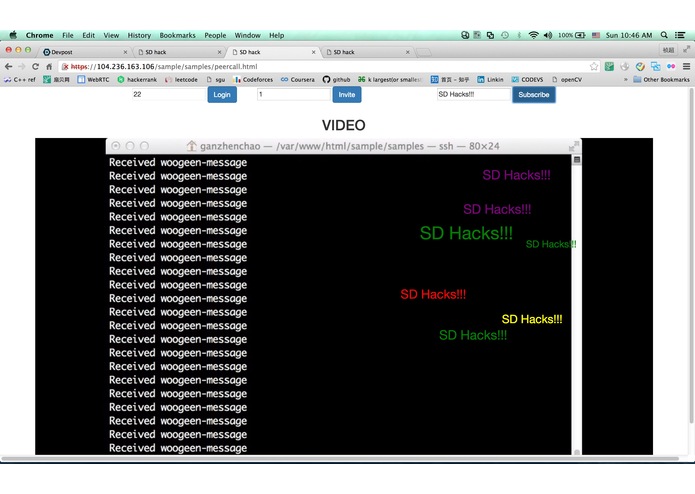Viewport: 695px width, 494px height.
Task: Click the page's horizontal scrollbar
Action: pos(340,458)
